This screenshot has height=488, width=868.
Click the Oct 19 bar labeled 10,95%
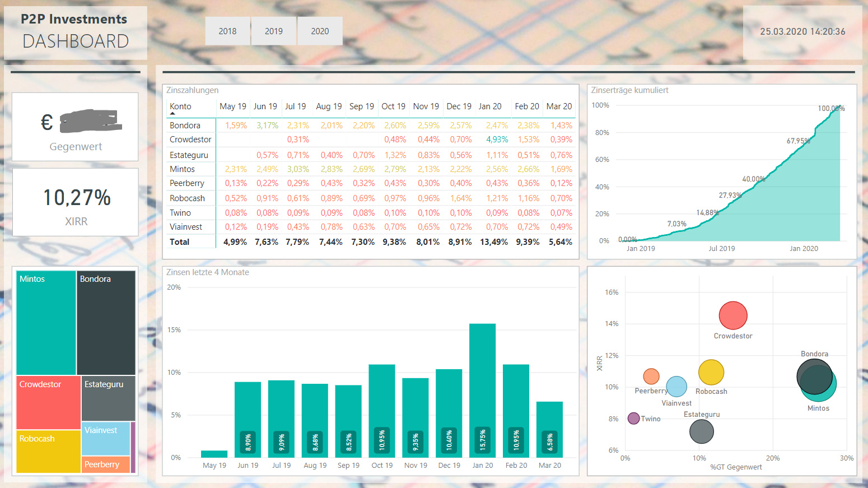(382, 411)
